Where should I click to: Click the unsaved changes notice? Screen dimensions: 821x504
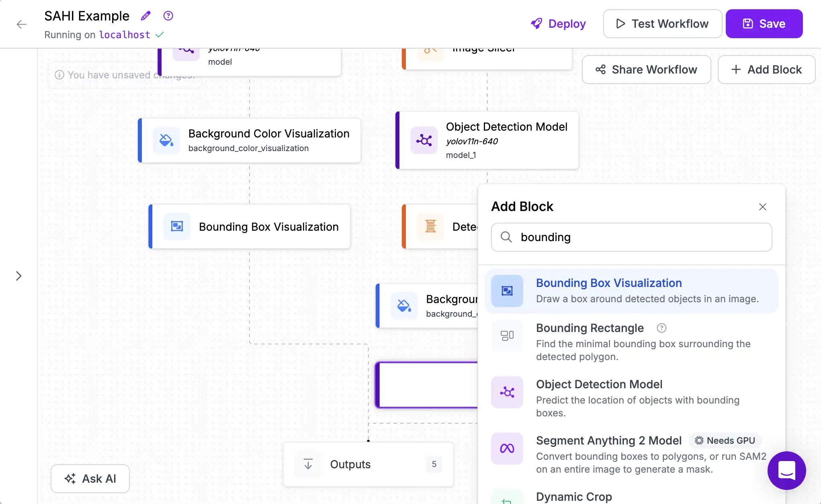125,75
